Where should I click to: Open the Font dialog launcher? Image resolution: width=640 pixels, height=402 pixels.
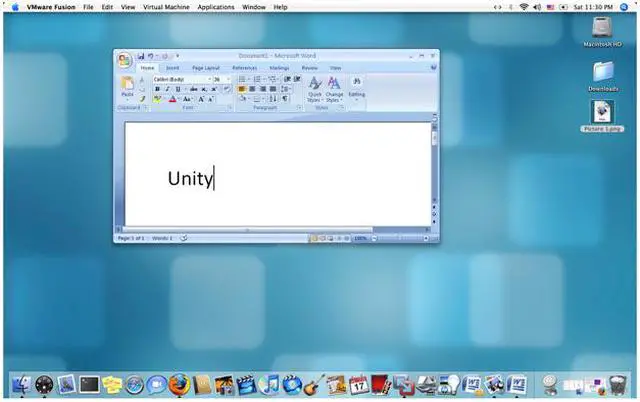click(229, 108)
